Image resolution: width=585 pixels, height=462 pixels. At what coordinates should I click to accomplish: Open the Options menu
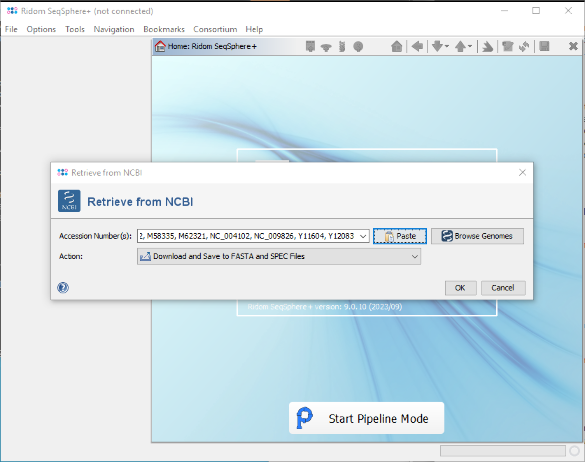point(41,29)
